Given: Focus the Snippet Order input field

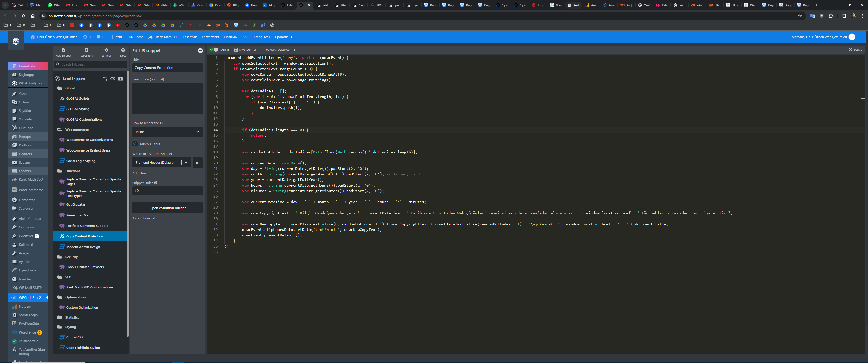Looking at the screenshot, I should click(168, 191).
